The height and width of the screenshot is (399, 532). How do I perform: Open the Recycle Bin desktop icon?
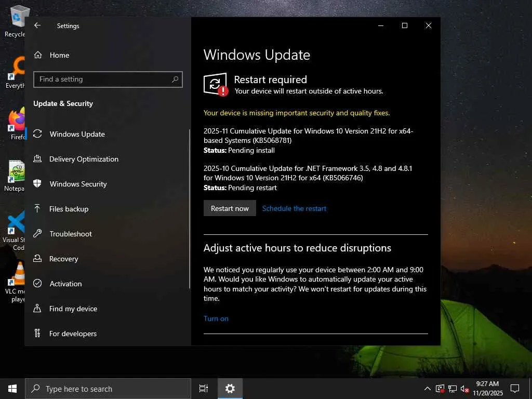[15, 21]
